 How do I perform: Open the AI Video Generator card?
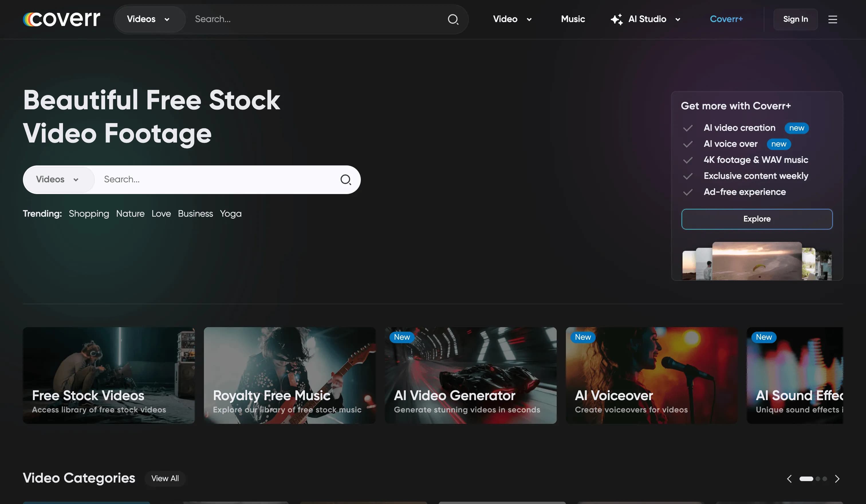(471, 375)
